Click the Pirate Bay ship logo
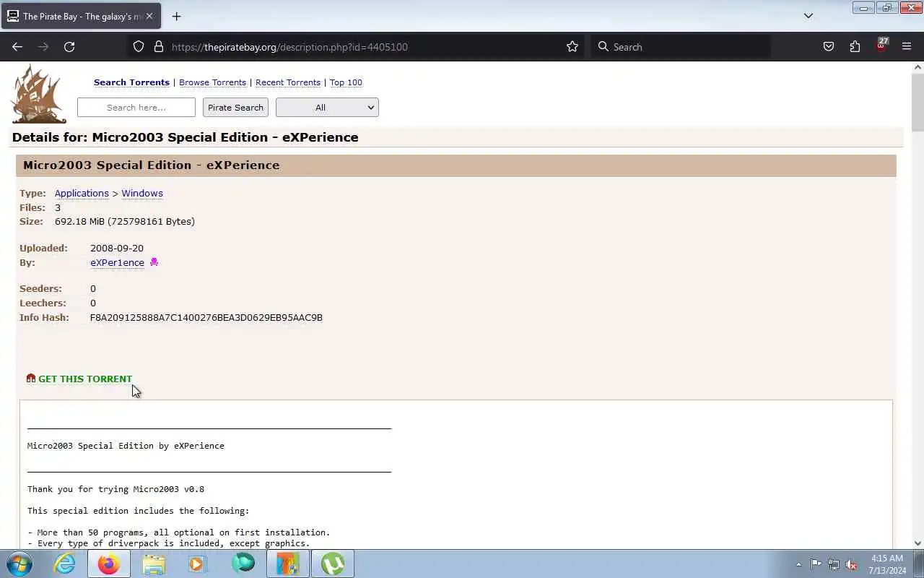Screen dimensions: 924x578 (x=39, y=95)
